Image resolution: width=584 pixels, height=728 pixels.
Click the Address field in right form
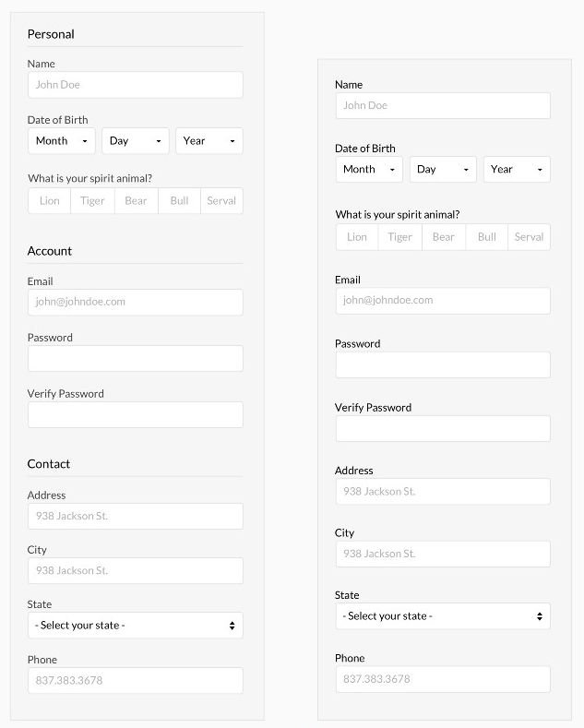443,492
